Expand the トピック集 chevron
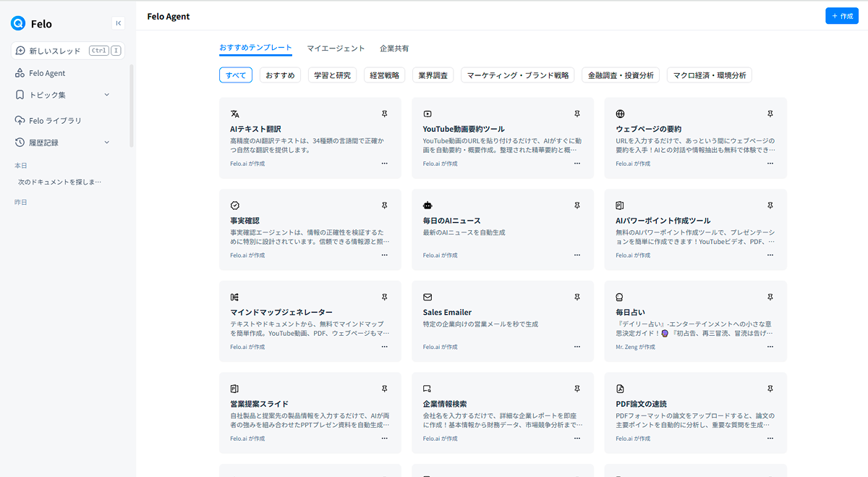Image resolution: width=868 pixels, height=477 pixels. (107, 95)
